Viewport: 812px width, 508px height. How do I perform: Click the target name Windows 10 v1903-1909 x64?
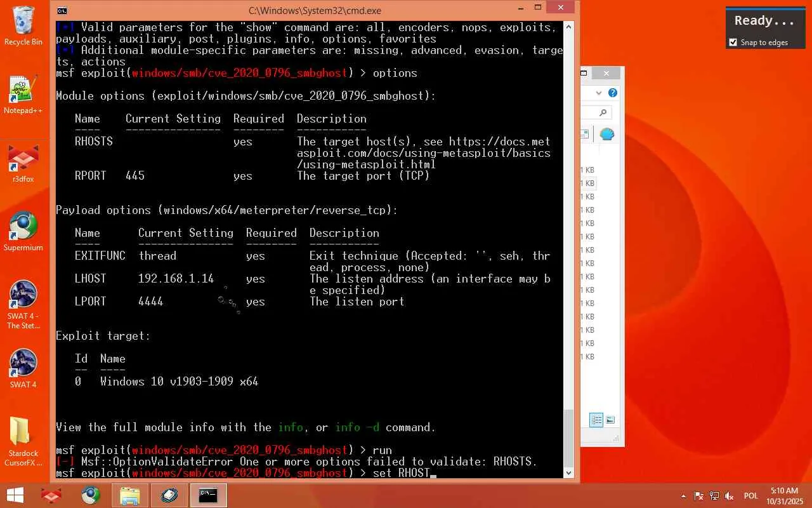(x=180, y=382)
